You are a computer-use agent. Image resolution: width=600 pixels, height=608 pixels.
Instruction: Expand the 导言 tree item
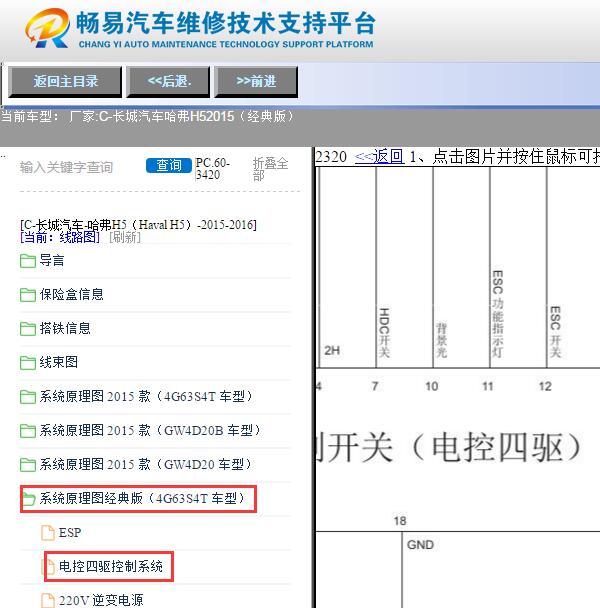point(52,260)
